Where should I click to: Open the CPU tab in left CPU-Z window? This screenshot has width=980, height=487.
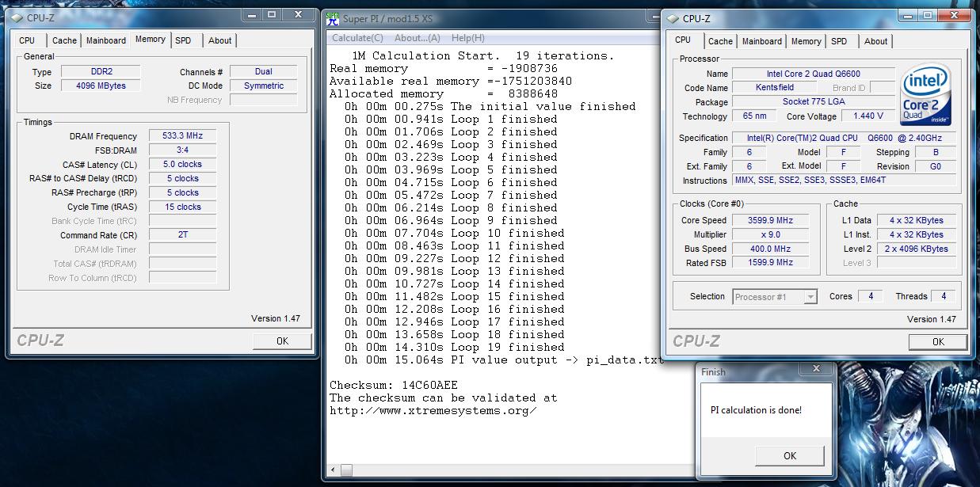(28, 40)
